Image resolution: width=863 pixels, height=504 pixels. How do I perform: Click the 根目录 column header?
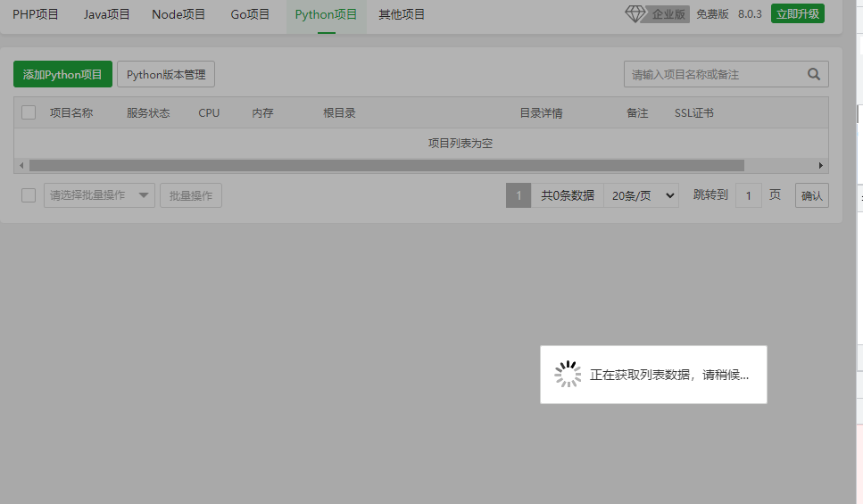[x=339, y=112]
